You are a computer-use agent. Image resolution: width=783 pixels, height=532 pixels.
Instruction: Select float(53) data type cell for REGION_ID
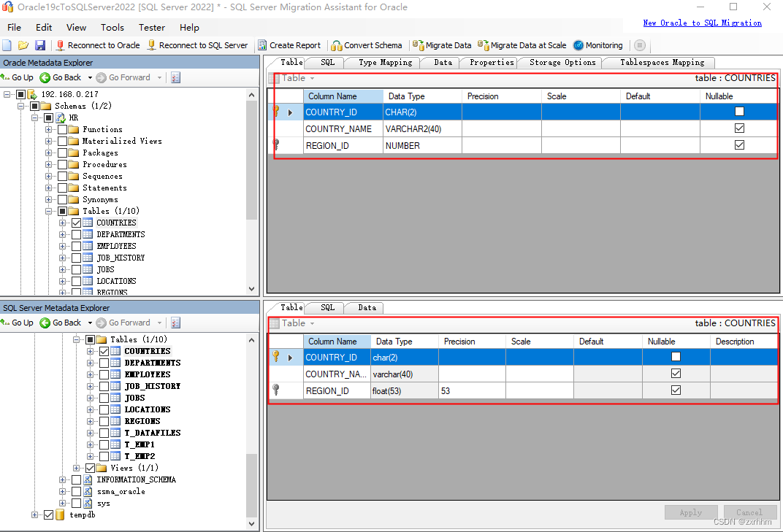[405, 390]
